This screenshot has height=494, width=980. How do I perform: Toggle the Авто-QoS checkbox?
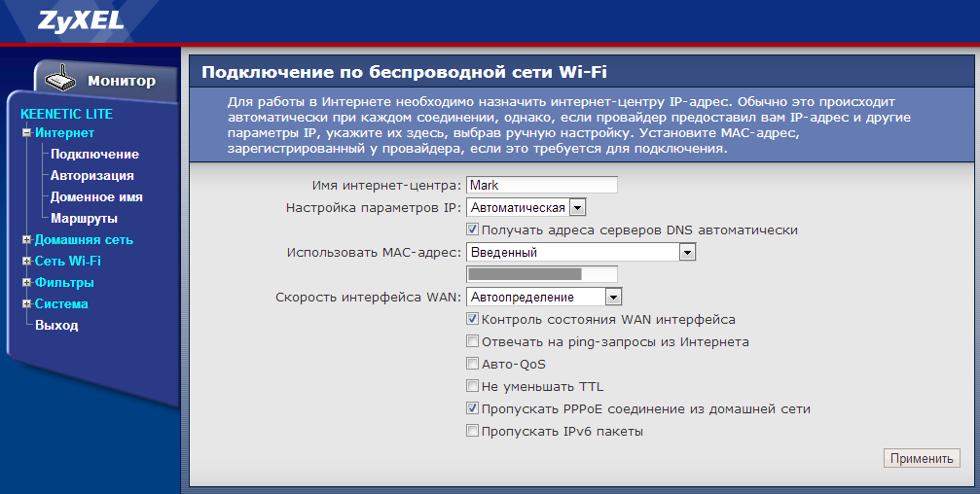[x=472, y=364]
